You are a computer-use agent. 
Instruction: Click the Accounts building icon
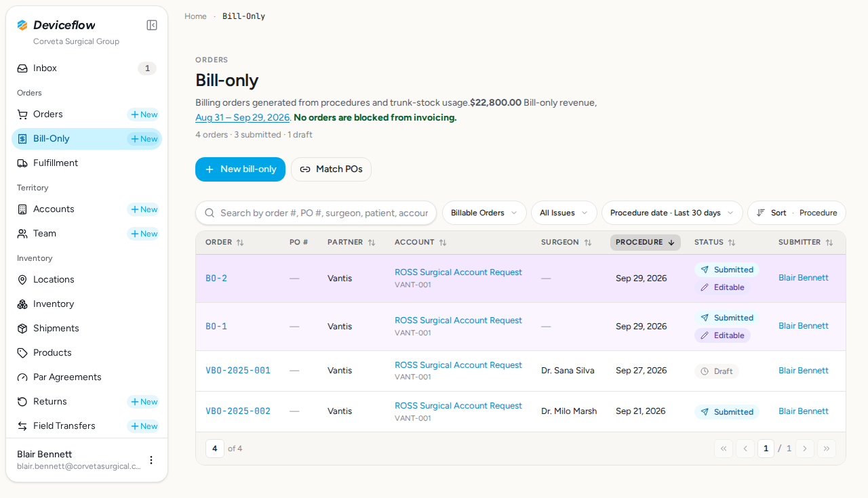[22, 209]
